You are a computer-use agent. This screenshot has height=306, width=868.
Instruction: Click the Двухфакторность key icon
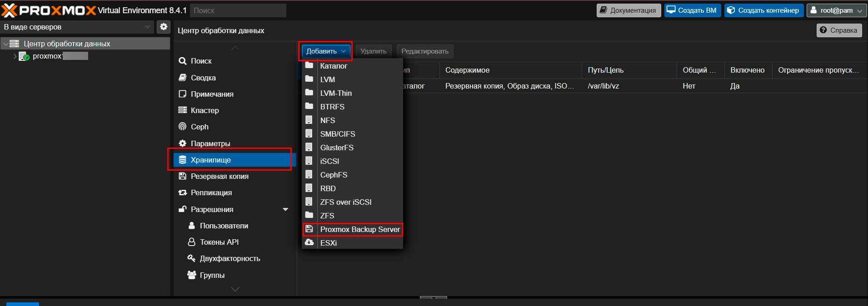click(x=192, y=258)
